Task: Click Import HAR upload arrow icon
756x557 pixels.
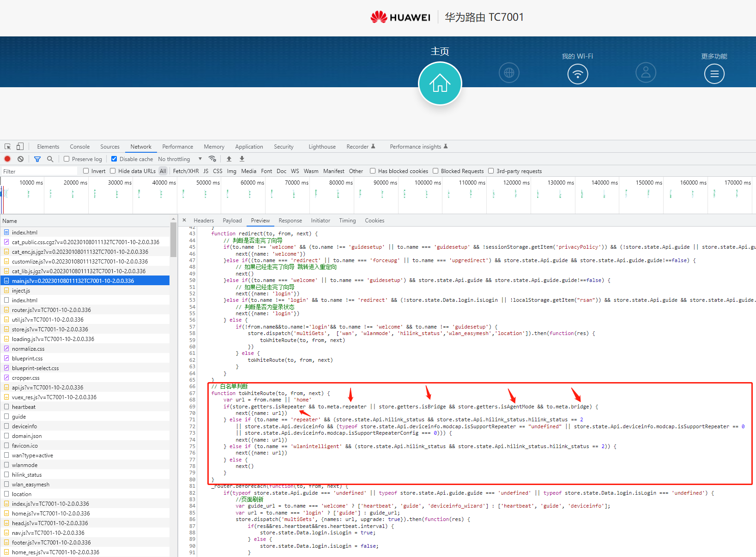Action: [x=229, y=159]
